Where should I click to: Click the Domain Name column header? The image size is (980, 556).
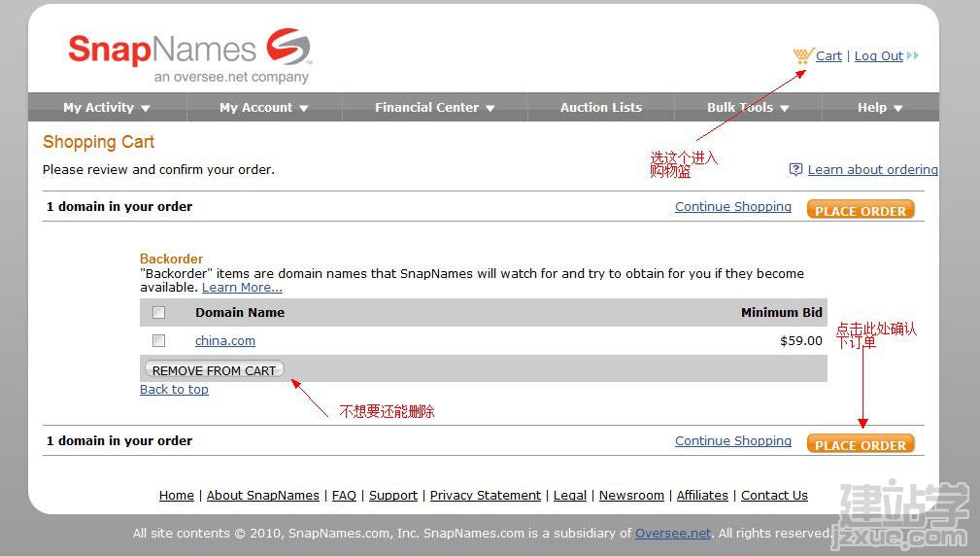pyautogui.click(x=240, y=312)
